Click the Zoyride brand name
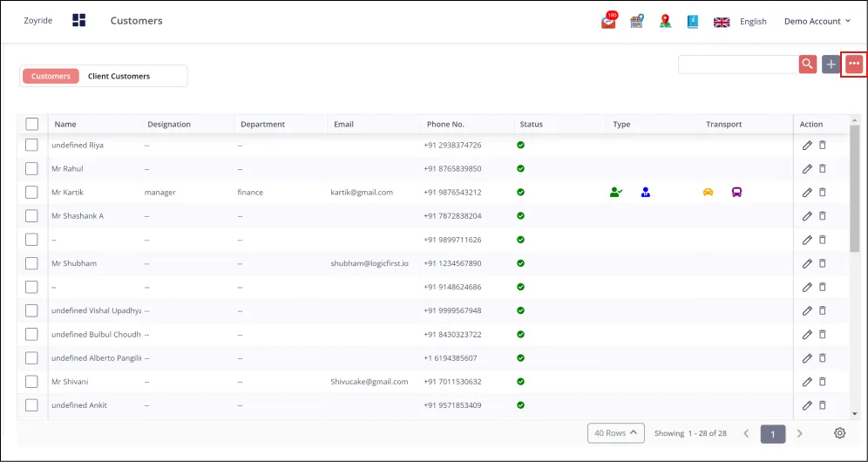The height and width of the screenshot is (462, 868). pyautogui.click(x=38, y=21)
